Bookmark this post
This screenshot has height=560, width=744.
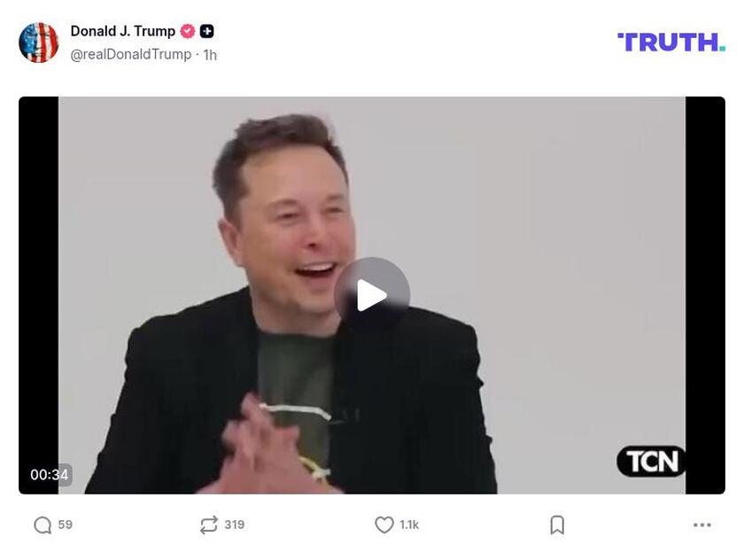[x=557, y=525]
